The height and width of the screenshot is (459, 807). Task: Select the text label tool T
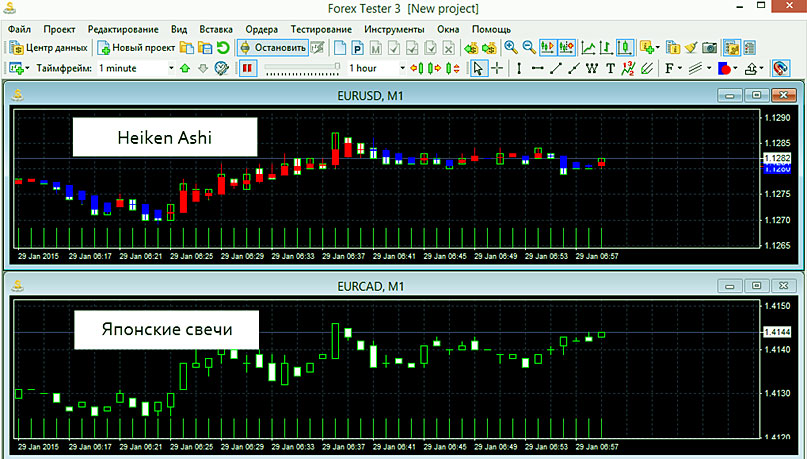(x=611, y=68)
